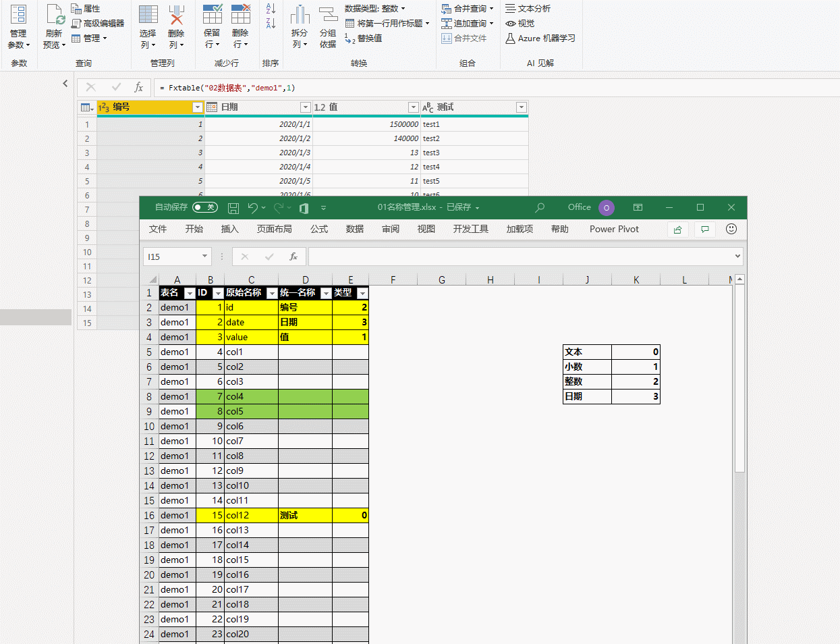The width and height of the screenshot is (840, 644).
Task: Click Choose Columns icon in Power Query
Action: tap(148, 14)
